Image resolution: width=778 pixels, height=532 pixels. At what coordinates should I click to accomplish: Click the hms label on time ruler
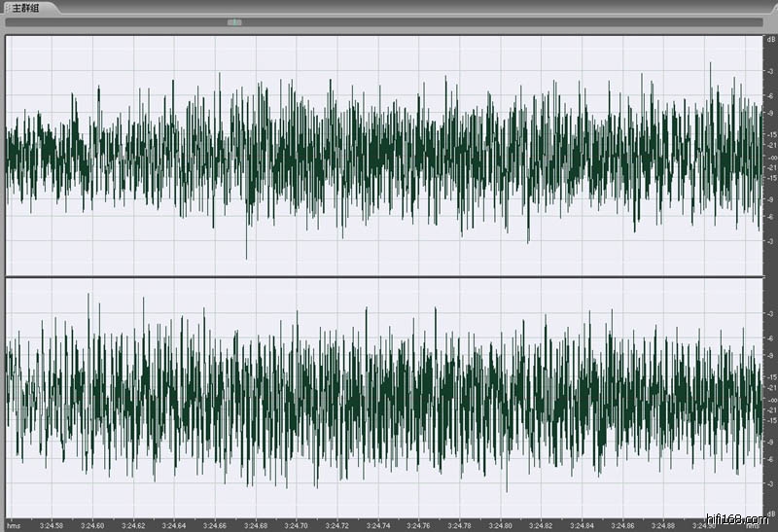[x=14, y=525]
